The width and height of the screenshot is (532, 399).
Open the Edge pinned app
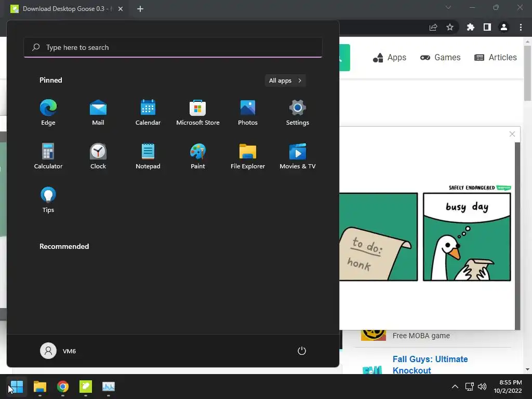click(48, 113)
